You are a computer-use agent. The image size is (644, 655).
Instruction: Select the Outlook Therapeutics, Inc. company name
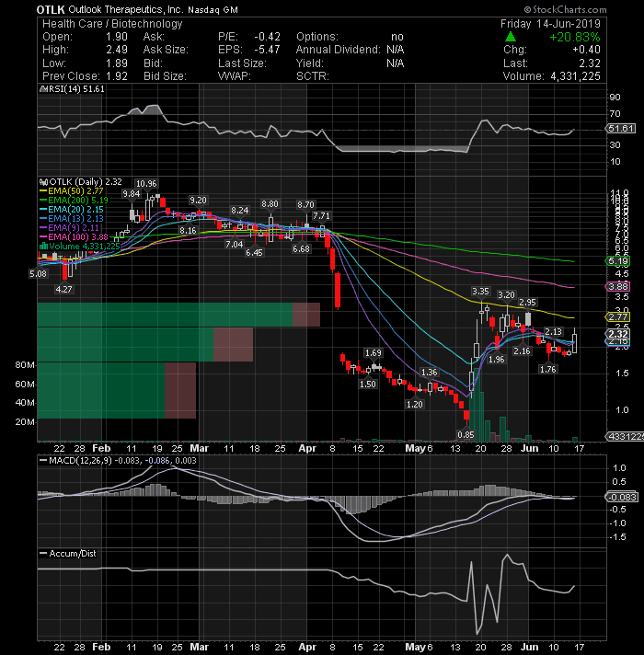(x=126, y=9)
